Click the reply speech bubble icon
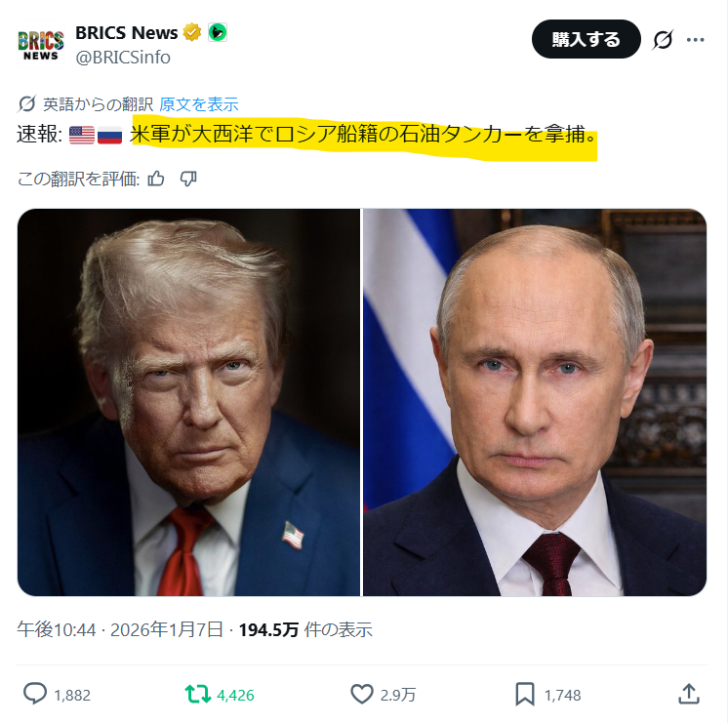728x723 pixels. click(35, 694)
